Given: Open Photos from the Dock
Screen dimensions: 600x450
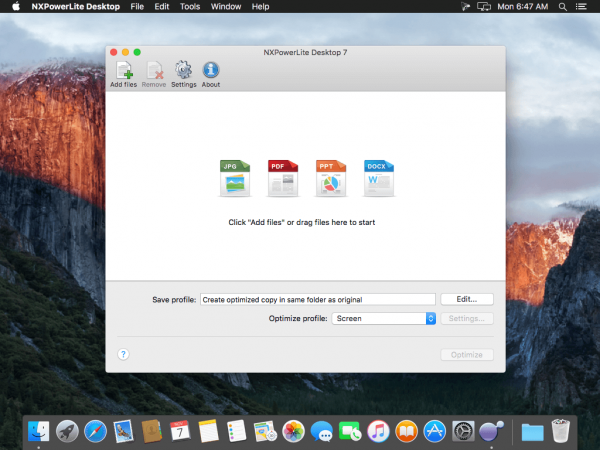Looking at the screenshot, I should 293,431.
